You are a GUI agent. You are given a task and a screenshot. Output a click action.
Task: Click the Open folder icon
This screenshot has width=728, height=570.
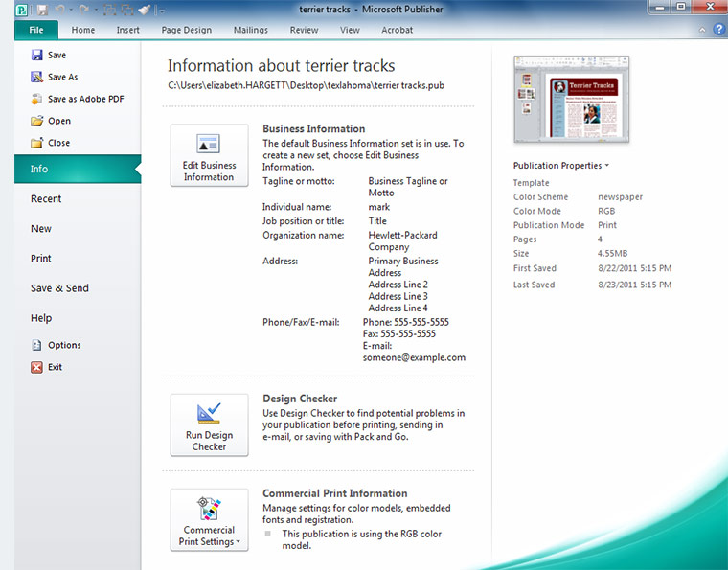point(37,121)
